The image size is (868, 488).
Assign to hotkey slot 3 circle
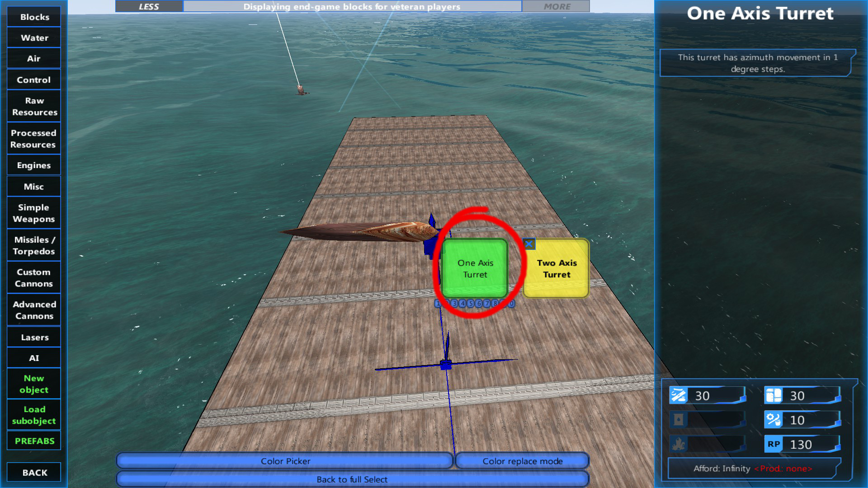454,304
